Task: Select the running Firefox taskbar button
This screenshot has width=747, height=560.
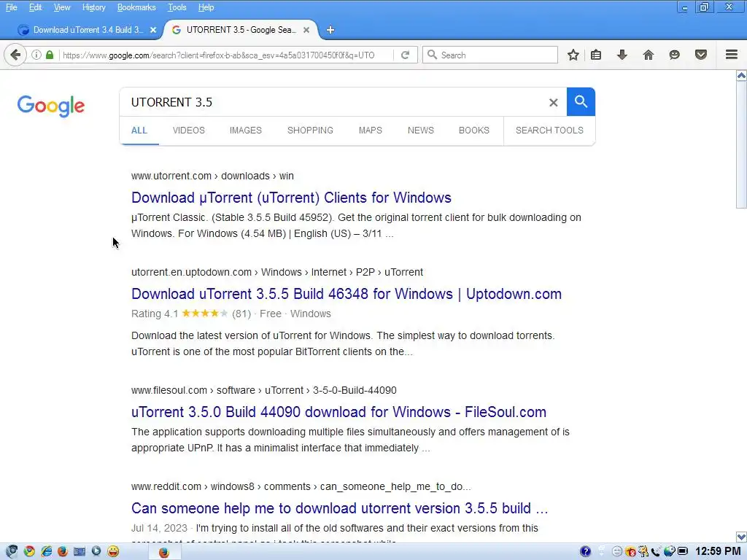Action: click(x=164, y=552)
